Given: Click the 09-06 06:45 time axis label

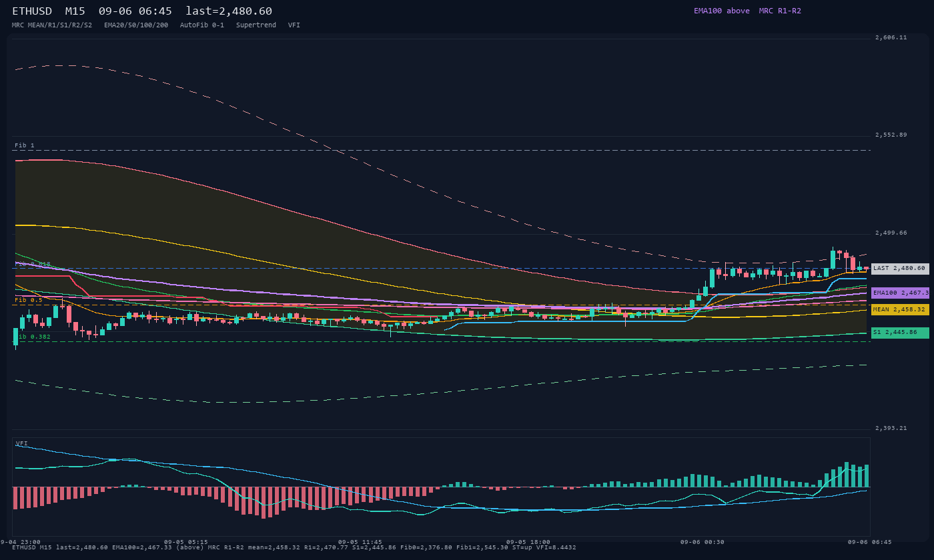Looking at the screenshot, I should 870,542.
